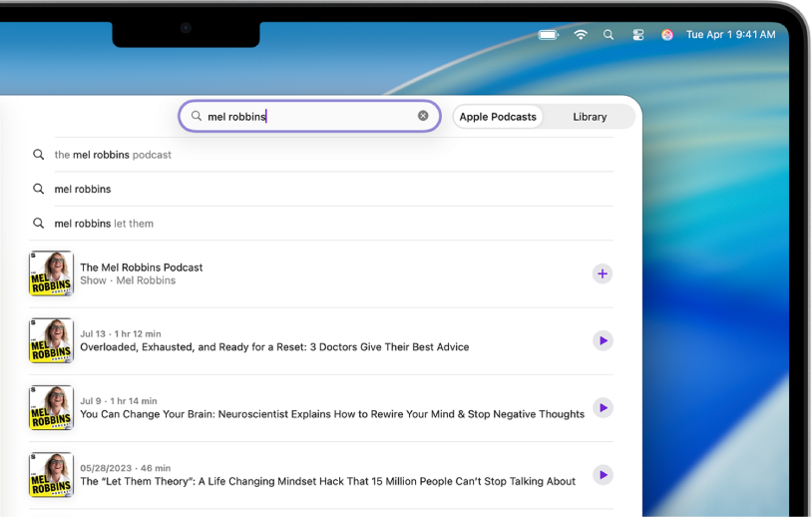Play the Overloaded, Exhausted episode

[x=603, y=340]
